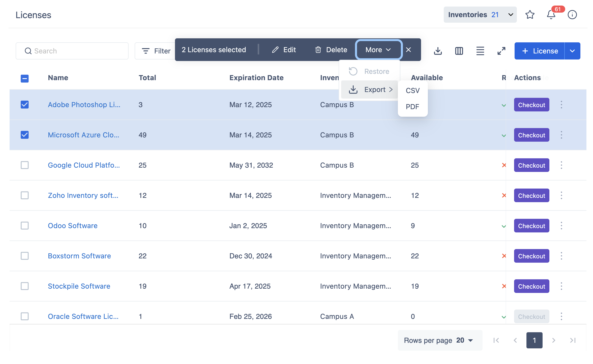This screenshot has width=593, height=364.
Task: Choose CSV from the Export submenu
Action: click(x=412, y=90)
